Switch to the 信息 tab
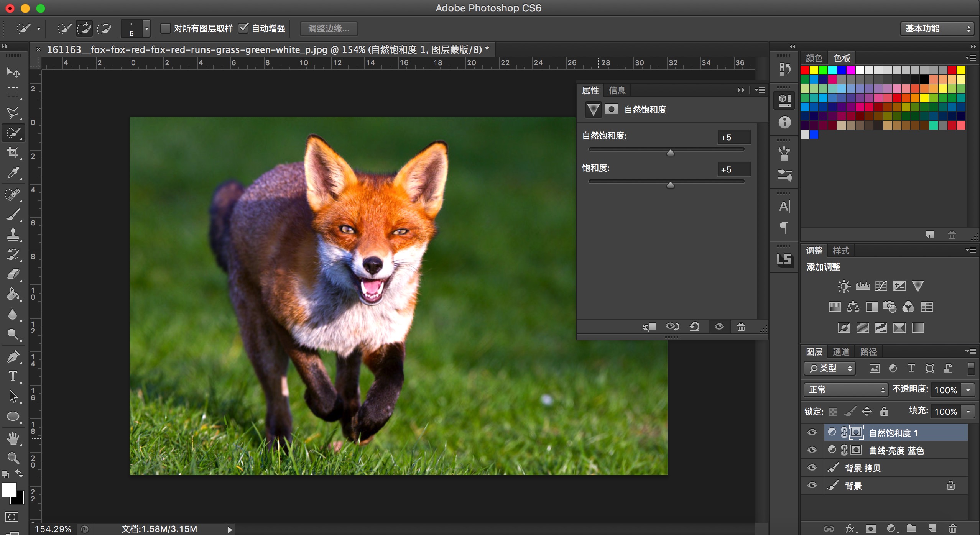This screenshot has height=535, width=980. (617, 90)
